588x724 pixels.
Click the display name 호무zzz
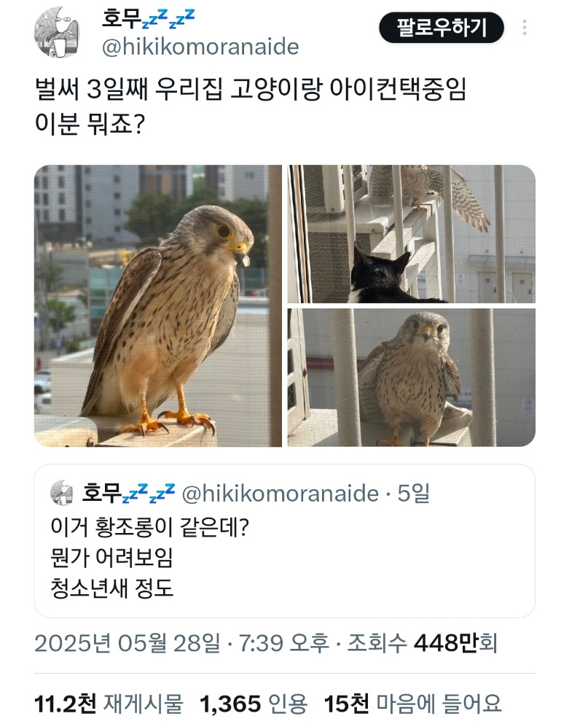click(x=148, y=19)
